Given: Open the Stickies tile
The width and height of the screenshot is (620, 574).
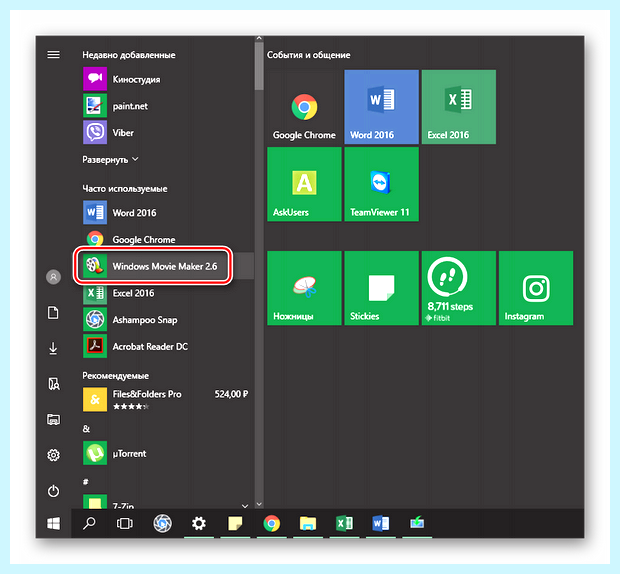Looking at the screenshot, I should tap(381, 288).
